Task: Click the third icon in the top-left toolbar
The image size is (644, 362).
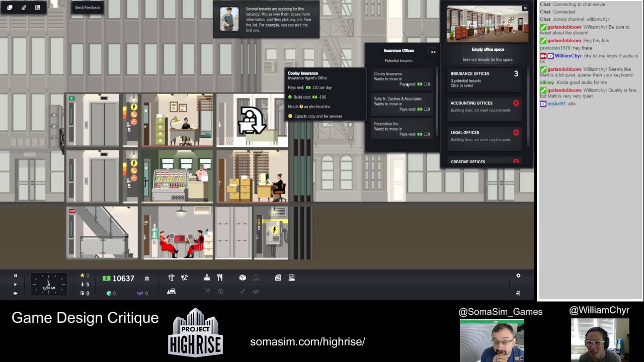Action: coord(38,8)
